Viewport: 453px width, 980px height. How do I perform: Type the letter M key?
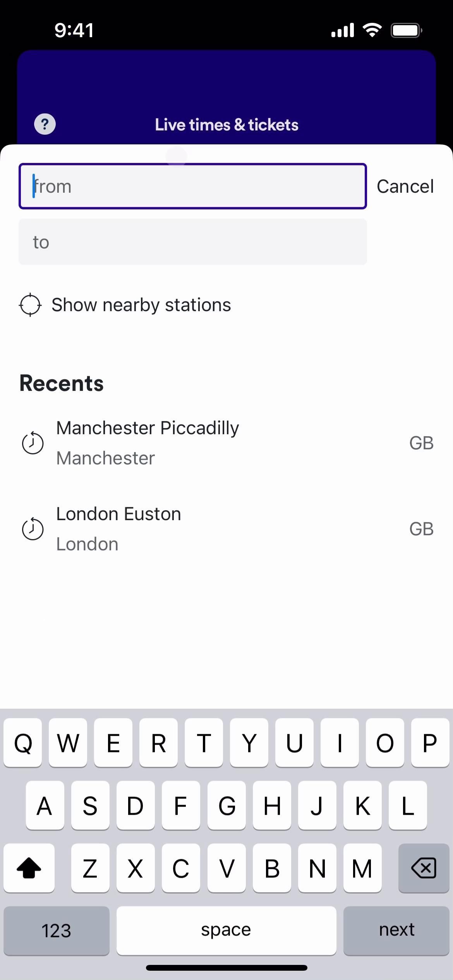(x=362, y=868)
